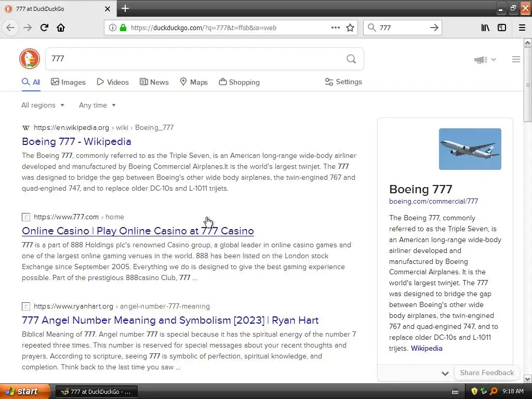Open the Firefox hamburger menu
Screen dimensions: 532x399
pyautogui.click(x=522, y=28)
